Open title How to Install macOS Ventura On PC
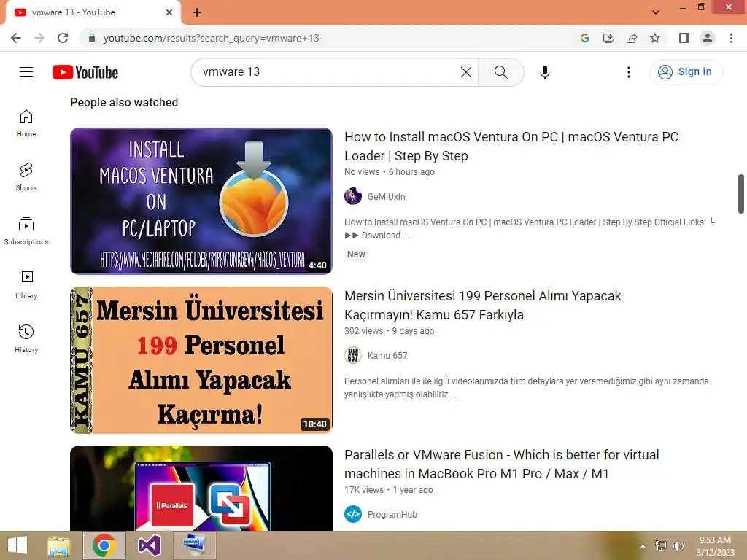Image resolution: width=747 pixels, height=560 pixels. click(511, 146)
